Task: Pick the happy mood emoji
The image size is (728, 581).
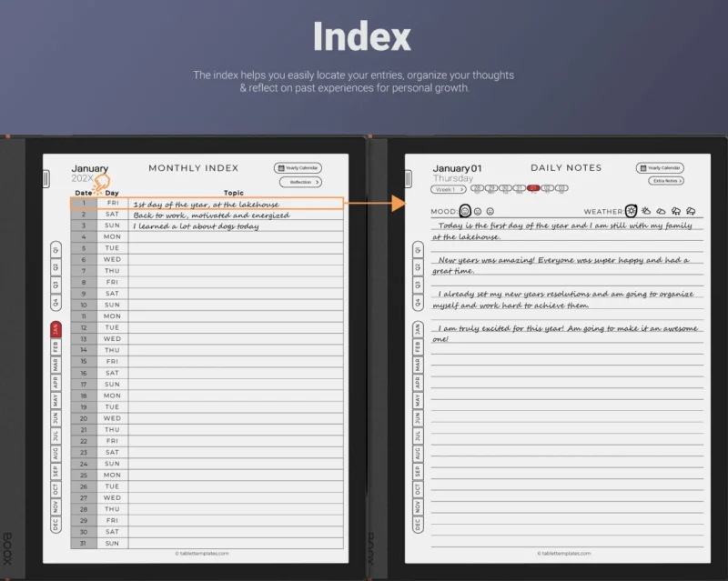Action: point(465,211)
